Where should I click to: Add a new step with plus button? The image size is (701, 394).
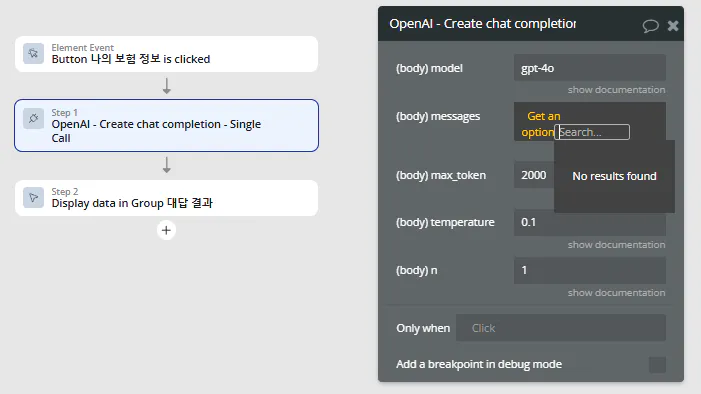coord(166,230)
